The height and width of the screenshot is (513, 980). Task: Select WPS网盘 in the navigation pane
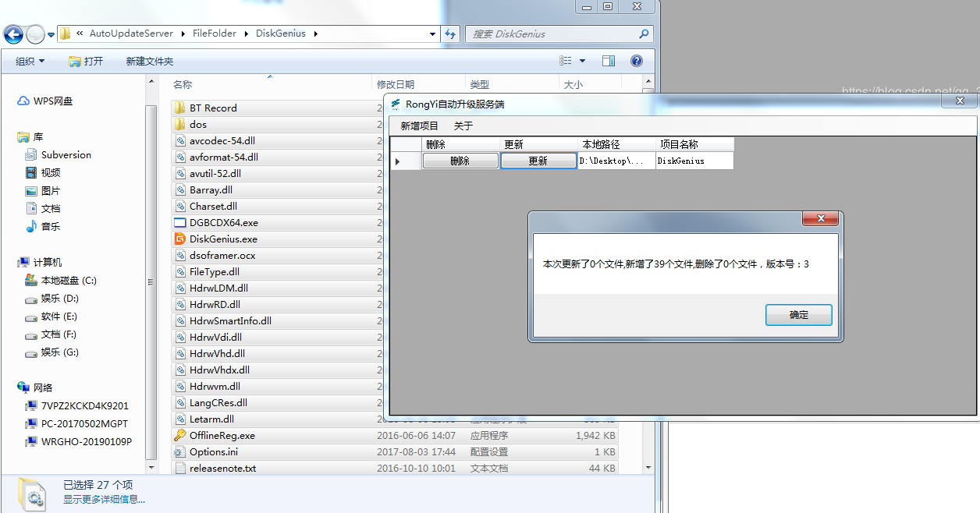point(45,101)
